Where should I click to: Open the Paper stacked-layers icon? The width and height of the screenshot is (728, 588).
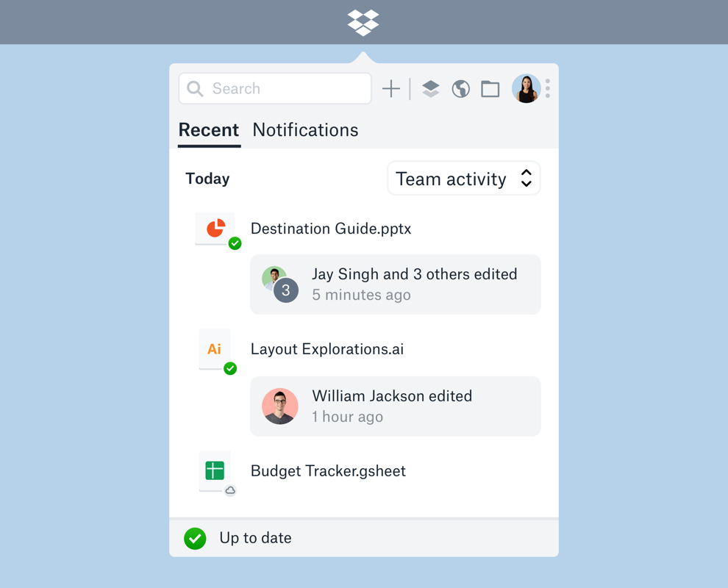(x=431, y=89)
